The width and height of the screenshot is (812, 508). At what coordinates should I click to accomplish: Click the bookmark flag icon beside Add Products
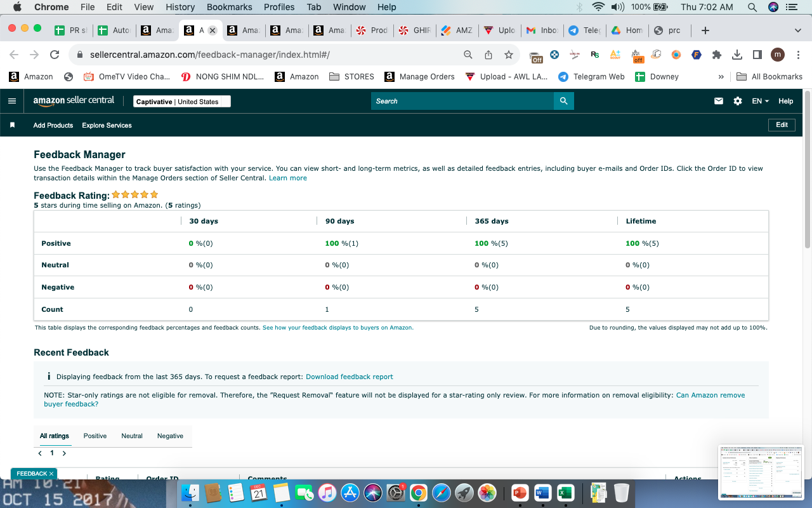tap(12, 125)
